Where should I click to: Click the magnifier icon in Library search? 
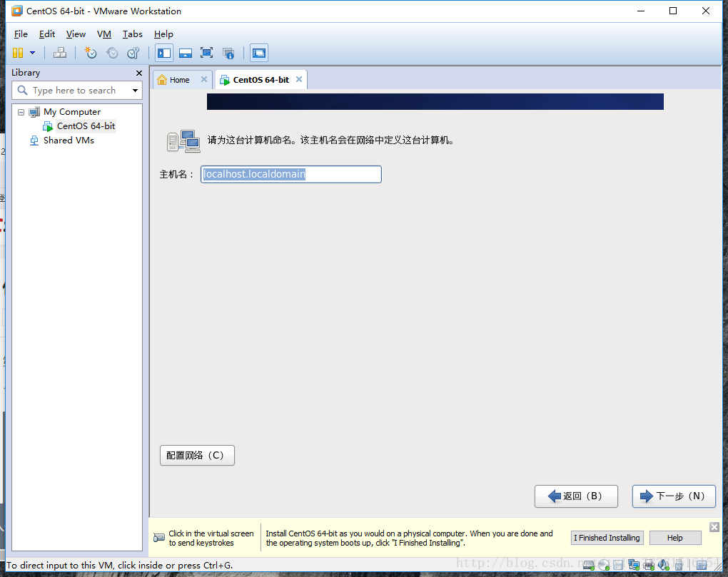[22, 90]
